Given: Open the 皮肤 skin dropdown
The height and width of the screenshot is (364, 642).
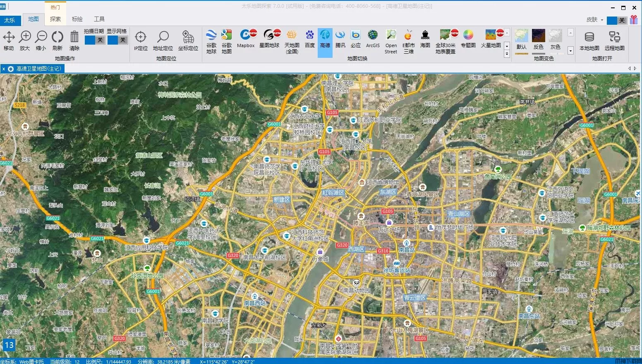Looking at the screenshot, I should tap(602, 20).
